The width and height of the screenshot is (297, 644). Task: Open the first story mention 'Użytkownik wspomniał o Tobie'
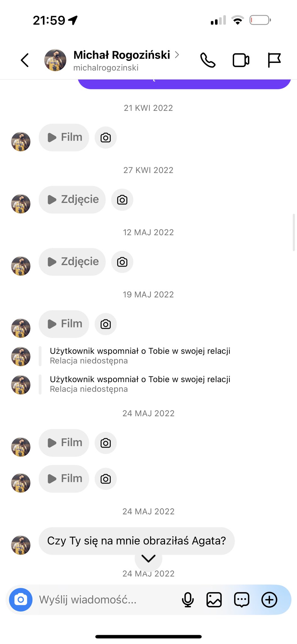click(x=140, y=356)
